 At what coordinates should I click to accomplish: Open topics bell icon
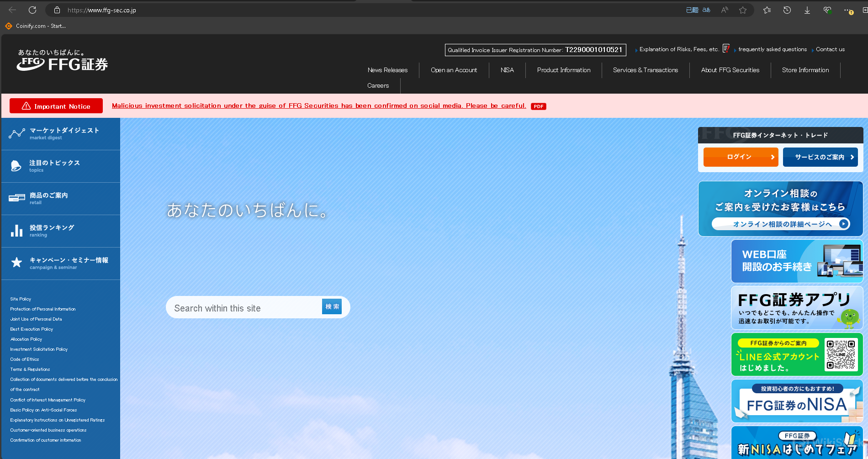click(x=16, y=166)
